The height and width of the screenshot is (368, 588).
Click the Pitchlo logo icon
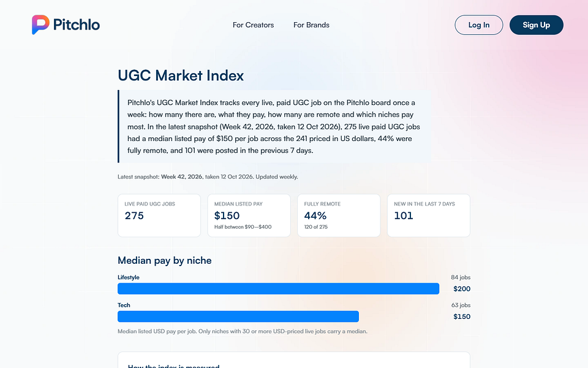click(x=40, y=25)
